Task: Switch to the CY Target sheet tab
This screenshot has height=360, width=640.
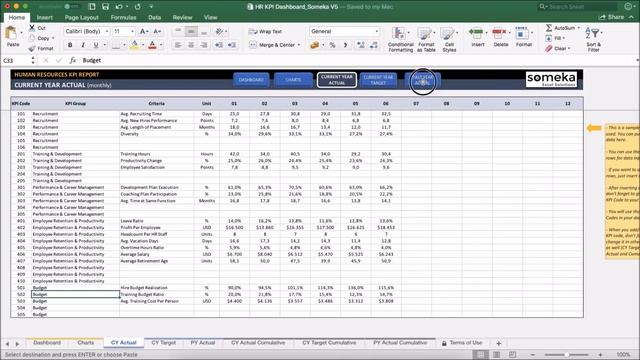Action: (x=164, y=343)
